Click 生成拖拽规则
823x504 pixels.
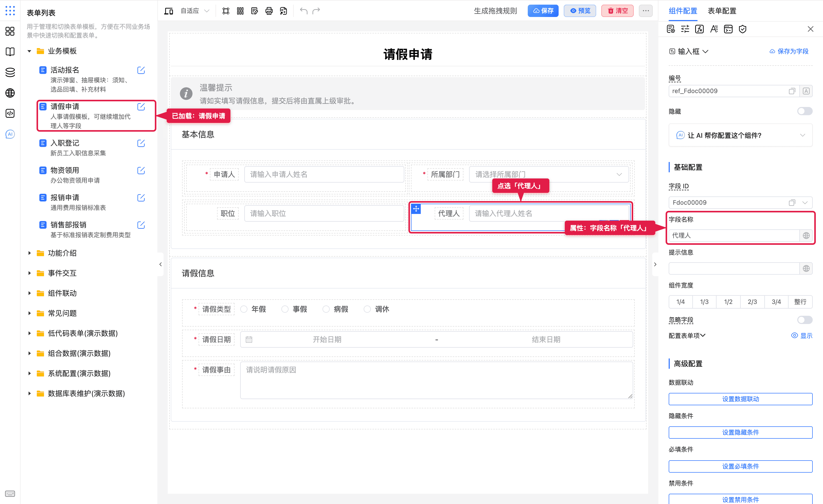tap(495, 11)
